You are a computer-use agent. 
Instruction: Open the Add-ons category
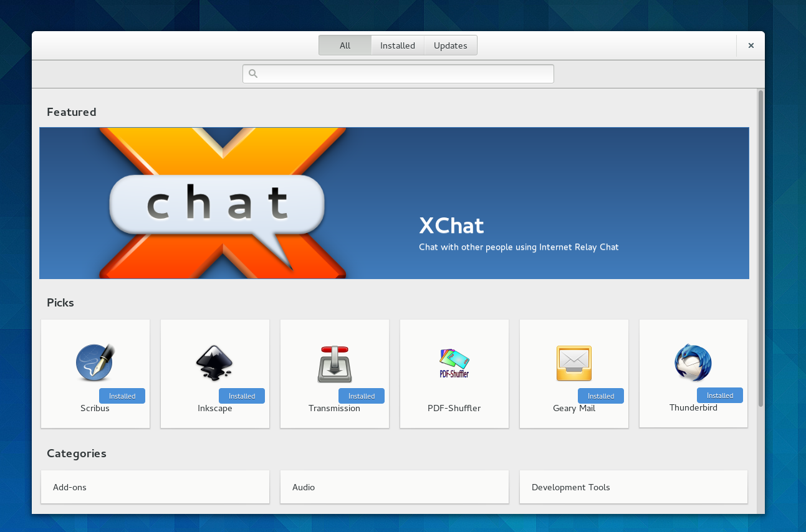[155, 487]
